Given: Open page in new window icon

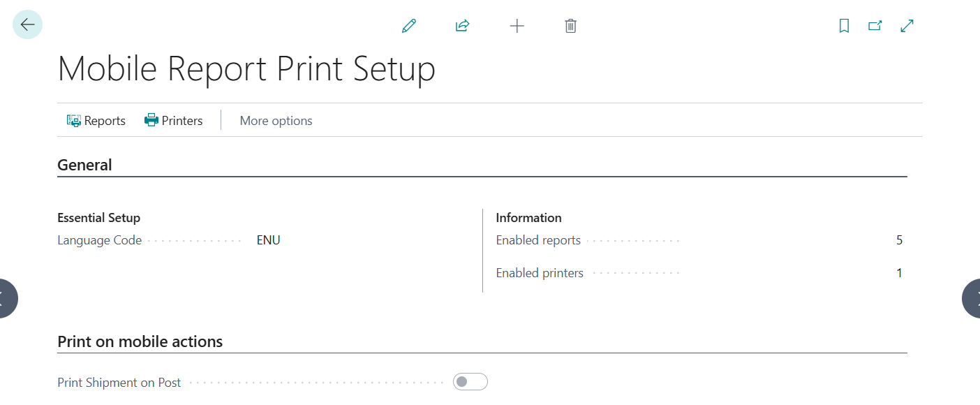Looking at the screenshot, I should (875, 26).
